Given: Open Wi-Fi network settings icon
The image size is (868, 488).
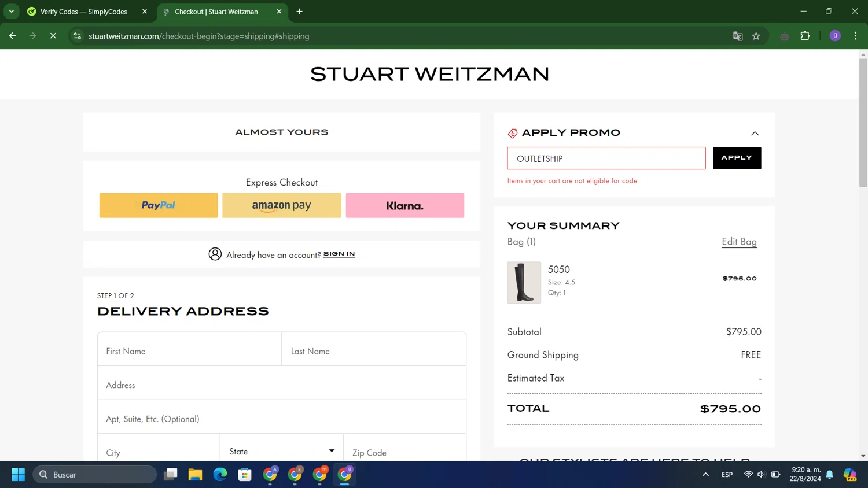Looking at the screenshot, I should pos(748,475).
